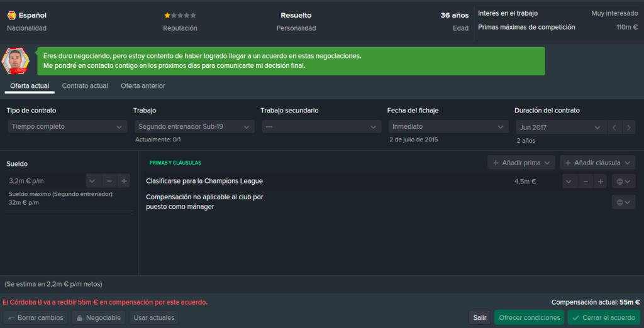Click the Ofrecer condiciones button
644x328 pixels.
pos(529,317)
